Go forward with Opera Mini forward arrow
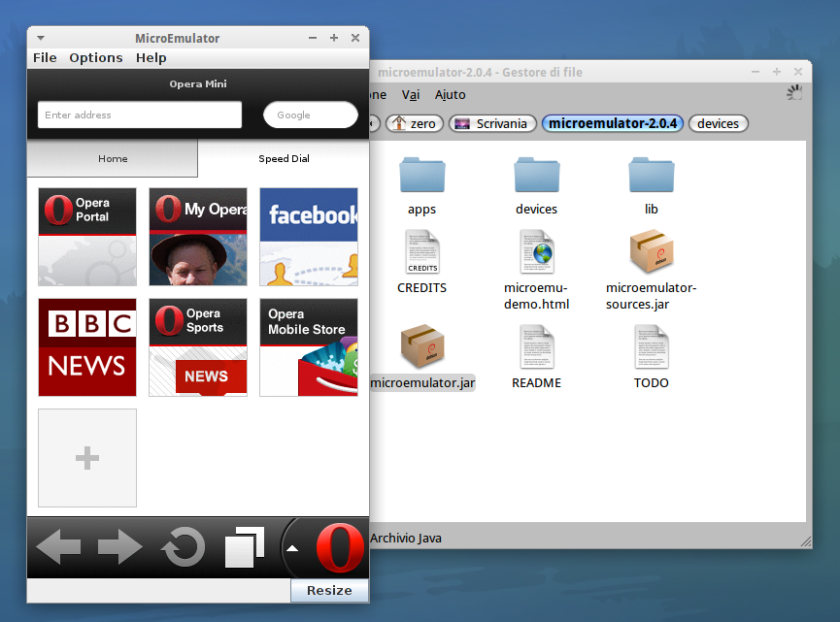 (x=120, y=546)
